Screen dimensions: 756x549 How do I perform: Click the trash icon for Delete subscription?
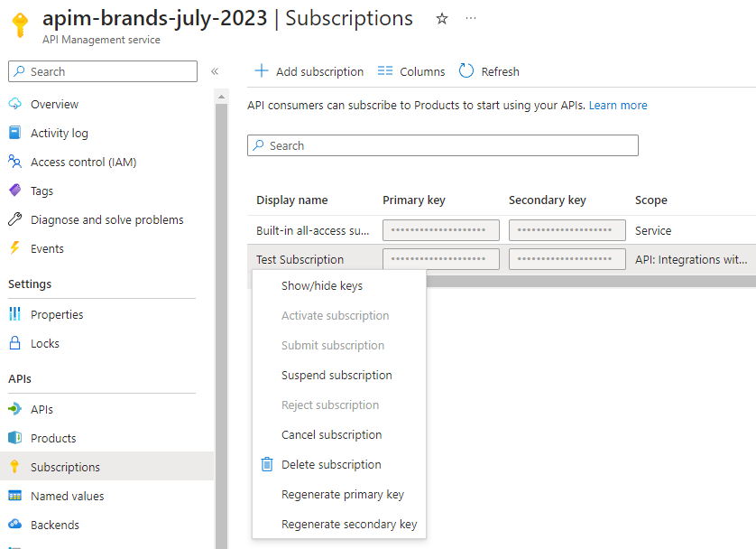(x=267, y=464)
